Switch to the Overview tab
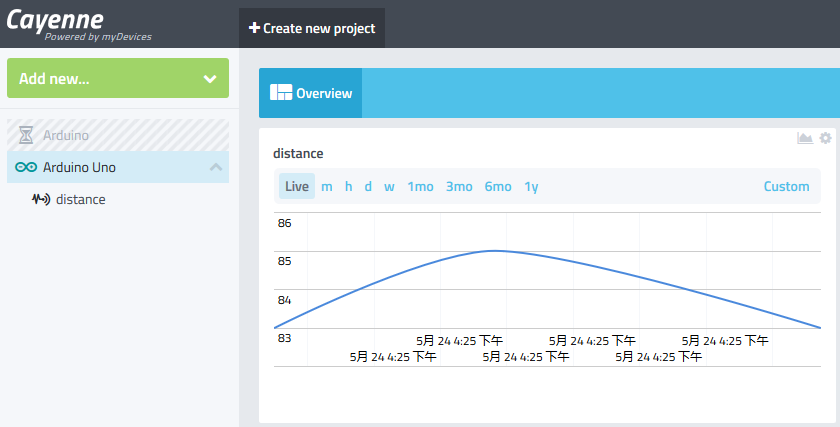This screenshot has height=427, width=840. (x=311, y=93)
